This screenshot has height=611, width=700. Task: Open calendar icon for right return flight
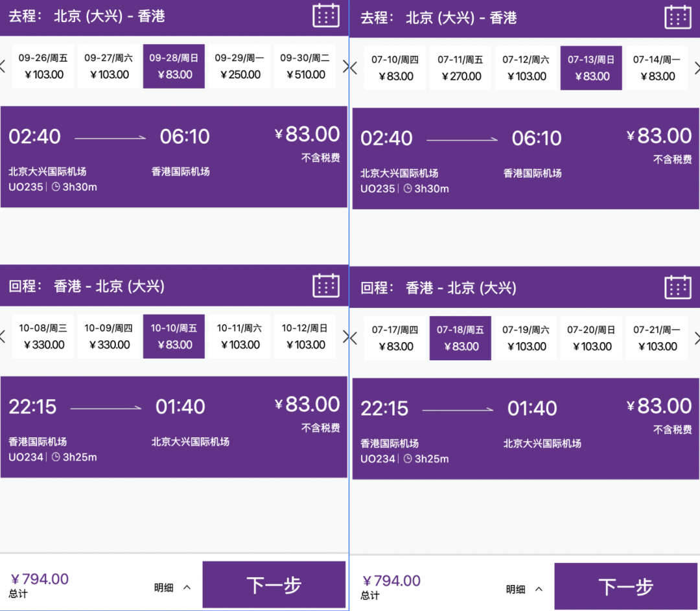pos(678,288)
